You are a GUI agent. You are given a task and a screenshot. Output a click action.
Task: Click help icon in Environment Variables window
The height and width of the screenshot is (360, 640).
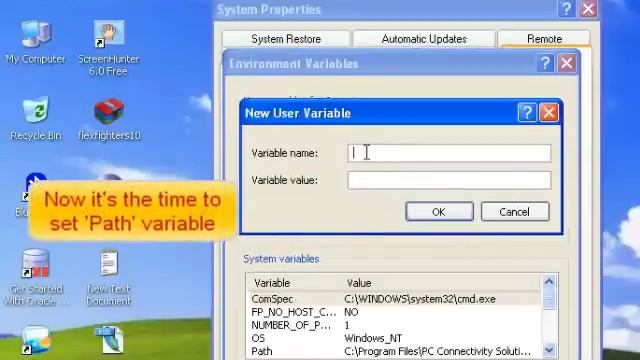(x=545, y=63)
